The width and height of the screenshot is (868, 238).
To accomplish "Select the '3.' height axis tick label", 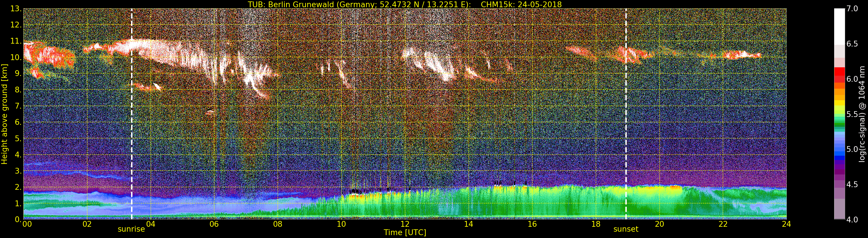I will coord(18,171).
